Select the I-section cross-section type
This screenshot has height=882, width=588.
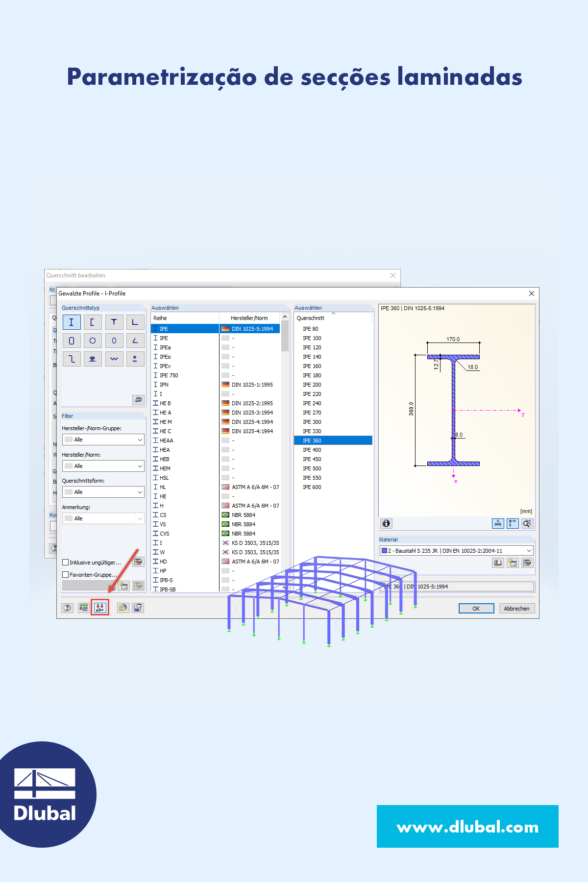(x=72, y=322)
